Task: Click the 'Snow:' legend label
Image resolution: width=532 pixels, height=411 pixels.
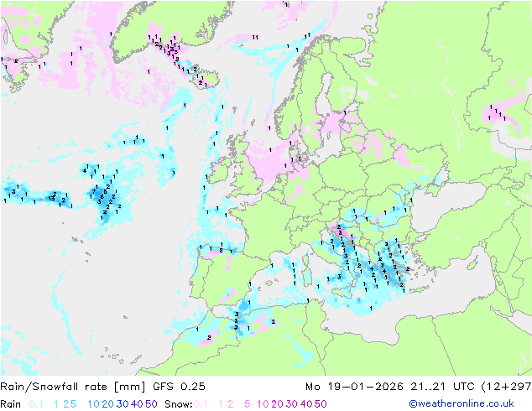Action: point(179,404)
